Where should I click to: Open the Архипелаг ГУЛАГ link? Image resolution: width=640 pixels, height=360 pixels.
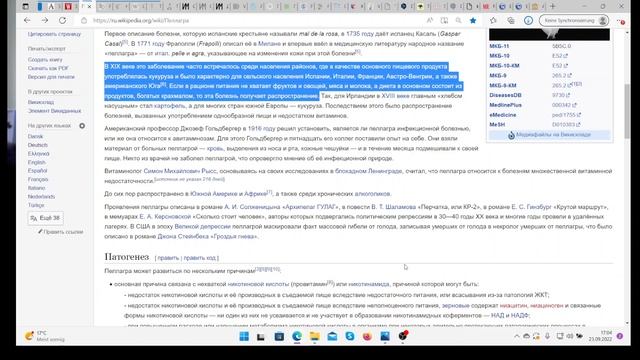pyautogui.click(x=310, y=207)
